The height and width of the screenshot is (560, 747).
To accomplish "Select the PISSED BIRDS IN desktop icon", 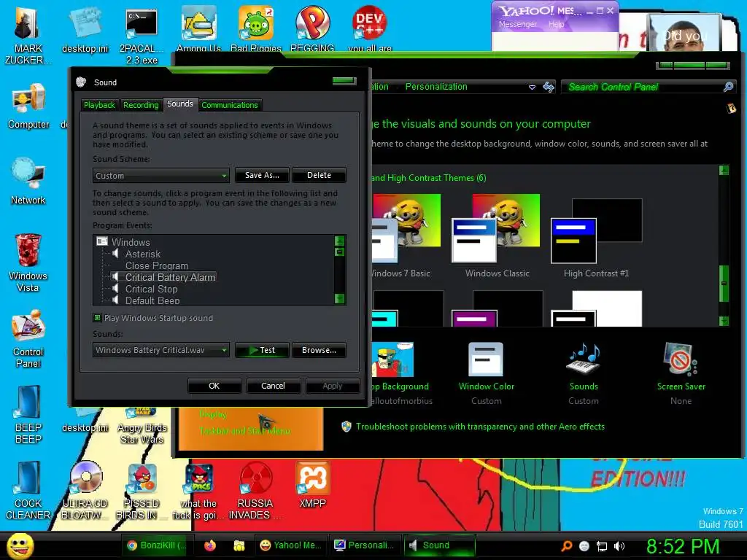I will [142, 491].
